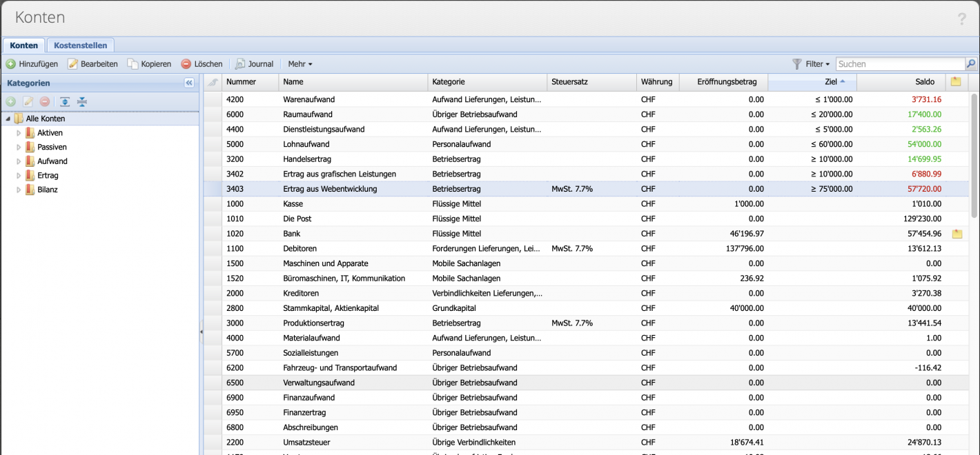
Task: Click the folder icon in the Saldo column header
Action: (956, 81)
